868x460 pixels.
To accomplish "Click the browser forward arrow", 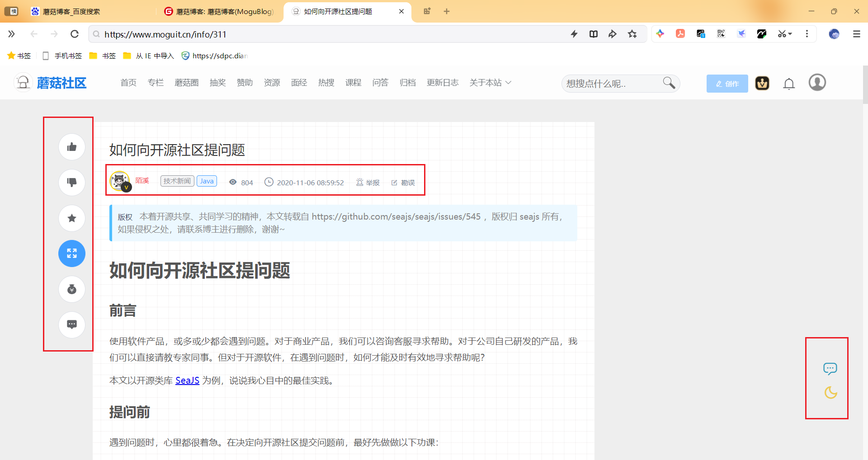I will coord(54,34).
